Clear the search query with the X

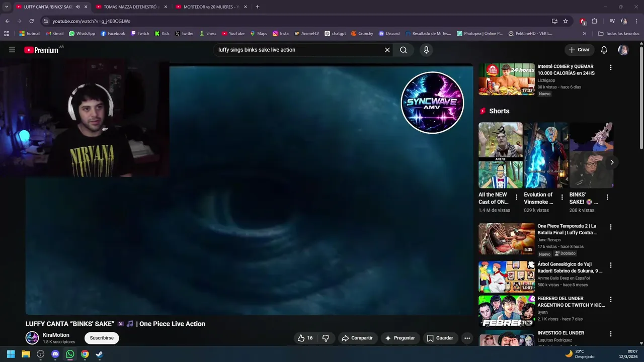(387, 50)
